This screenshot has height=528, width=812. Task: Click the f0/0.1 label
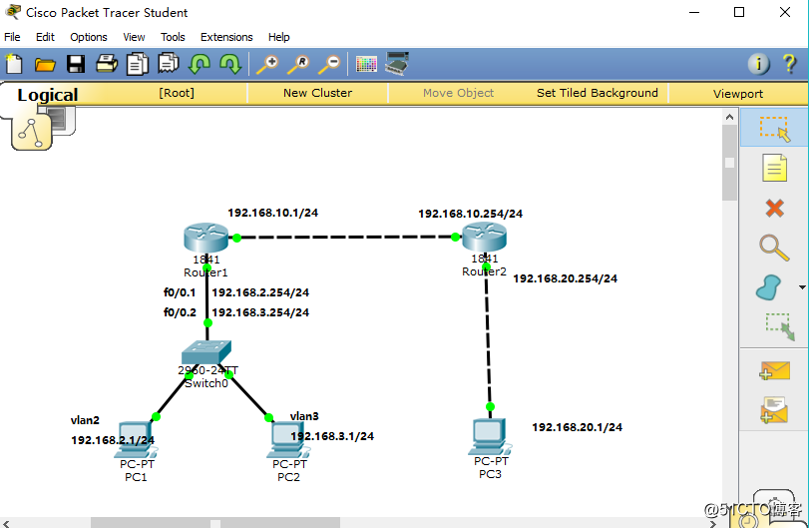click(180, 292)
